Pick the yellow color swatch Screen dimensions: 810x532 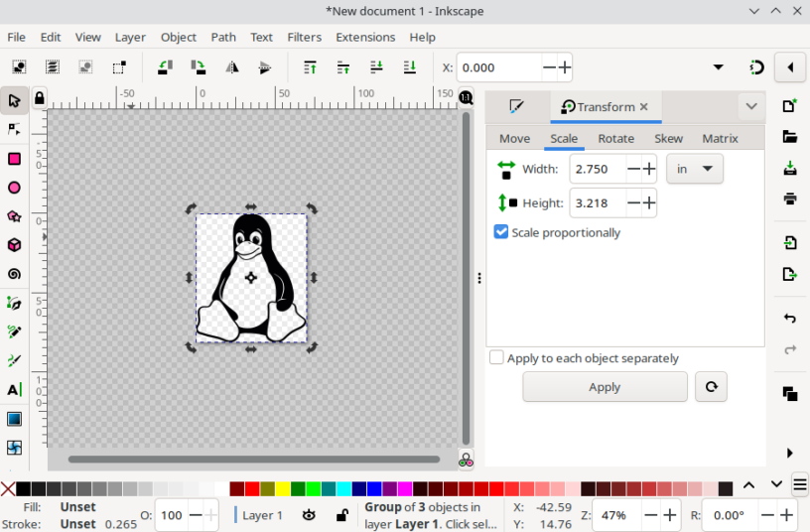[x=282, y=488]
